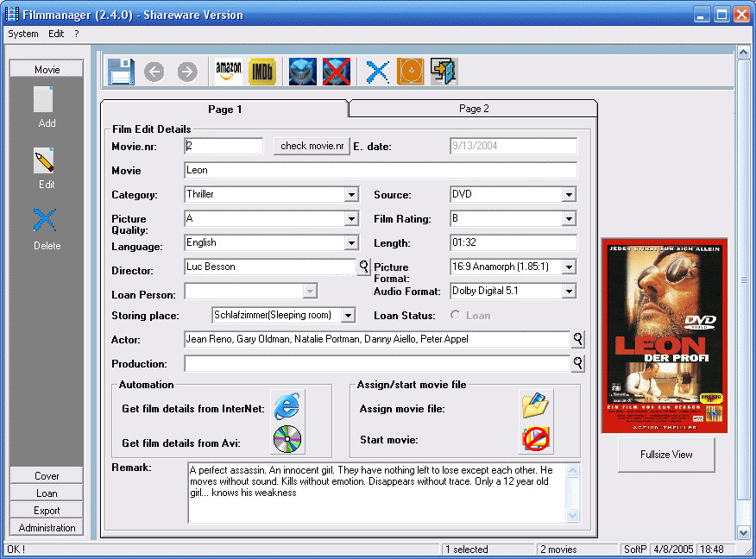
Task: Search production with magnifier icon
Action: [577, 363]
